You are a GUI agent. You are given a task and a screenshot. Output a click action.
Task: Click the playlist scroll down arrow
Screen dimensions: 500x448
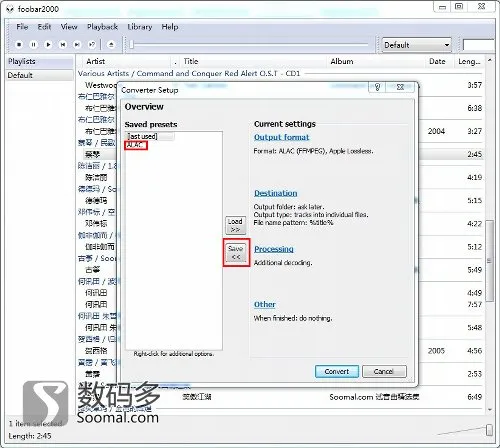coord(489,410)
